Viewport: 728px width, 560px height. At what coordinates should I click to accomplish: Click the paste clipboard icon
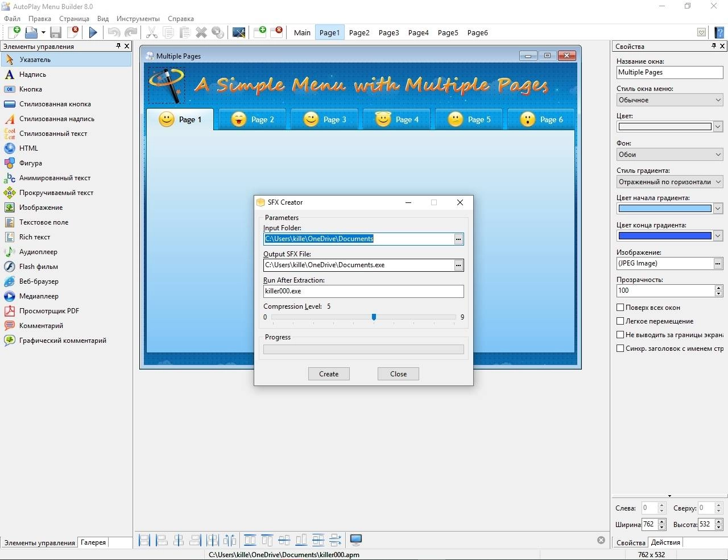[x=185, y=32]
